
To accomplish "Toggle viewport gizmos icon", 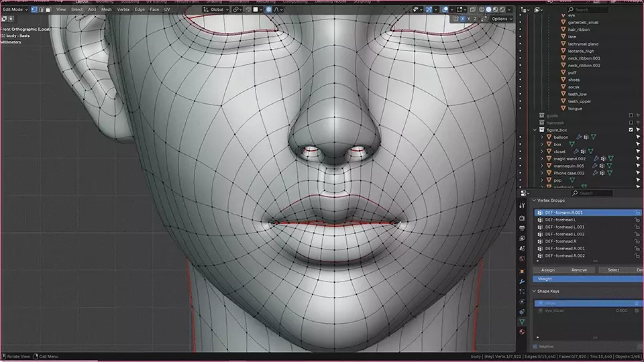I will click(429, 9).
